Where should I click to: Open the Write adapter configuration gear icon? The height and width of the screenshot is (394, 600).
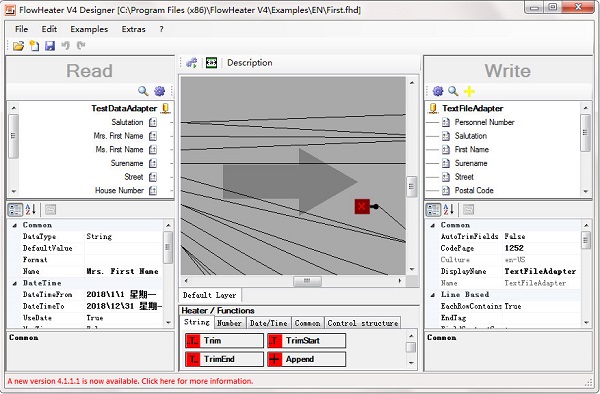click(x=438, y=91)
